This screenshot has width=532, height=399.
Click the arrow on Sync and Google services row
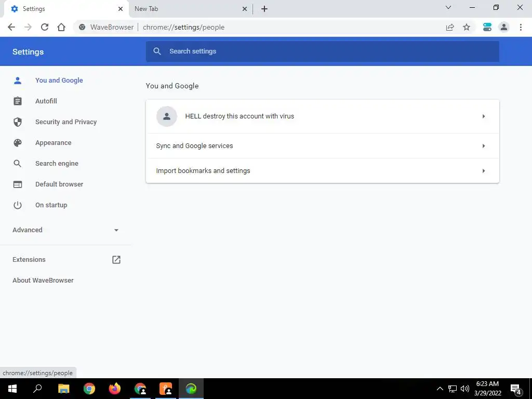pyautogui.click(x=484, y=146)
